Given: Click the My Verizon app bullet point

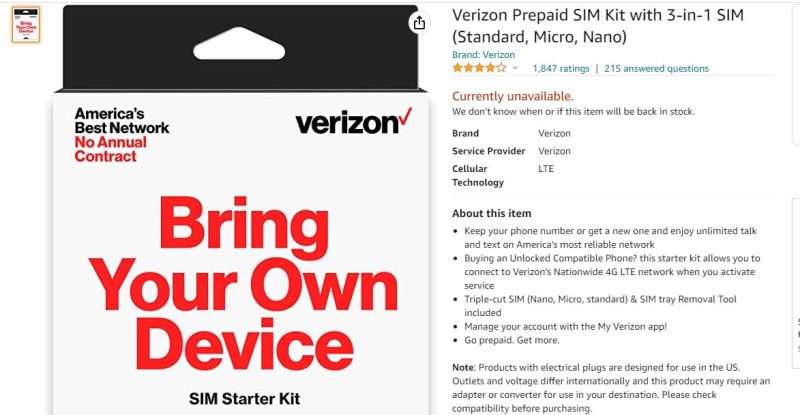Looking at the screenshot, I should [565, 327].
